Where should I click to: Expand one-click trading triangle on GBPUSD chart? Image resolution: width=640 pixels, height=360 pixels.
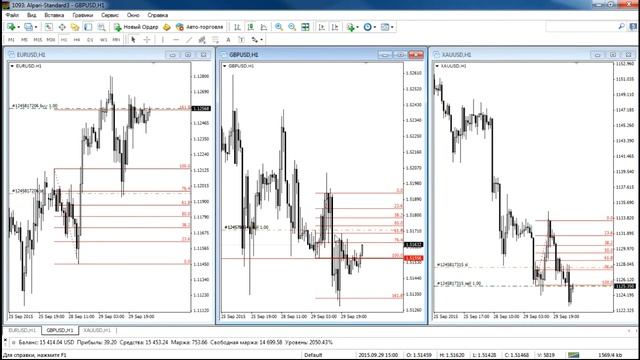pyautogui.click(x=224, y=66)
